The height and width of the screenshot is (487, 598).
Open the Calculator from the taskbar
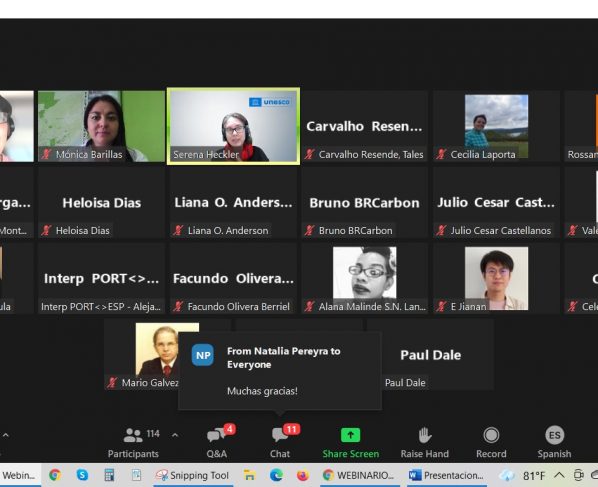[x=109, y=475]
